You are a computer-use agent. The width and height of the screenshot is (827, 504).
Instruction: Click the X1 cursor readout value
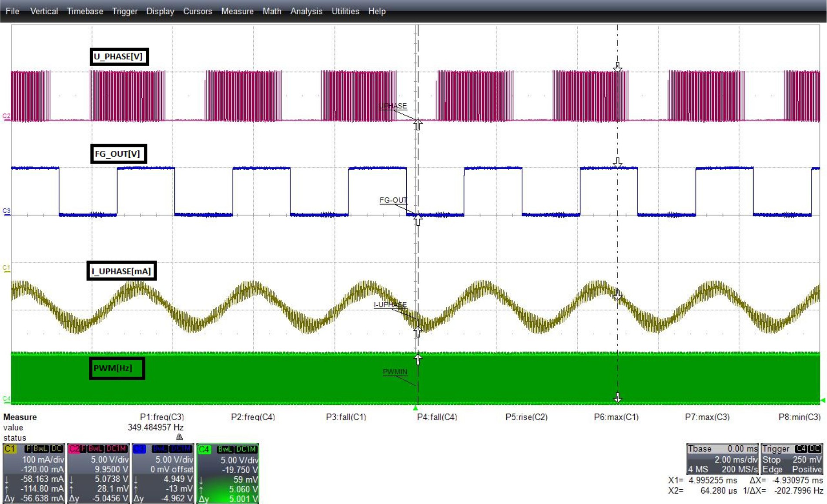point(713,481)
